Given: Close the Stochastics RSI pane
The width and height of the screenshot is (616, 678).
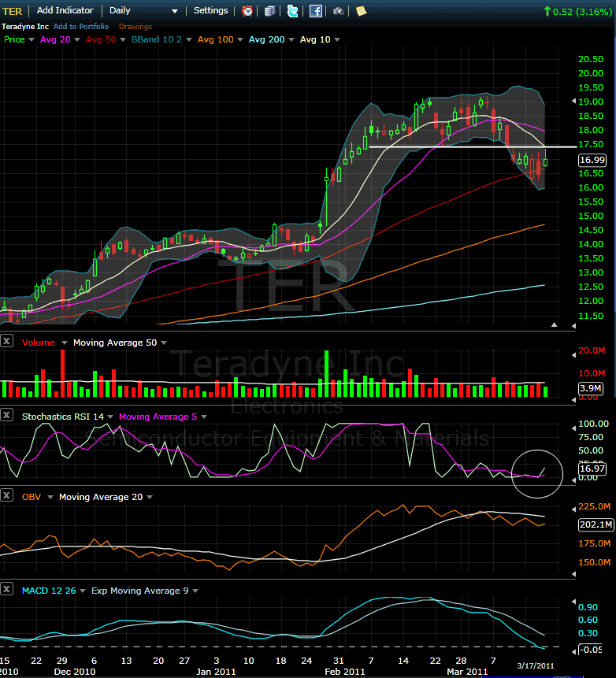Looking at the screenshot, I should (7, 416).
